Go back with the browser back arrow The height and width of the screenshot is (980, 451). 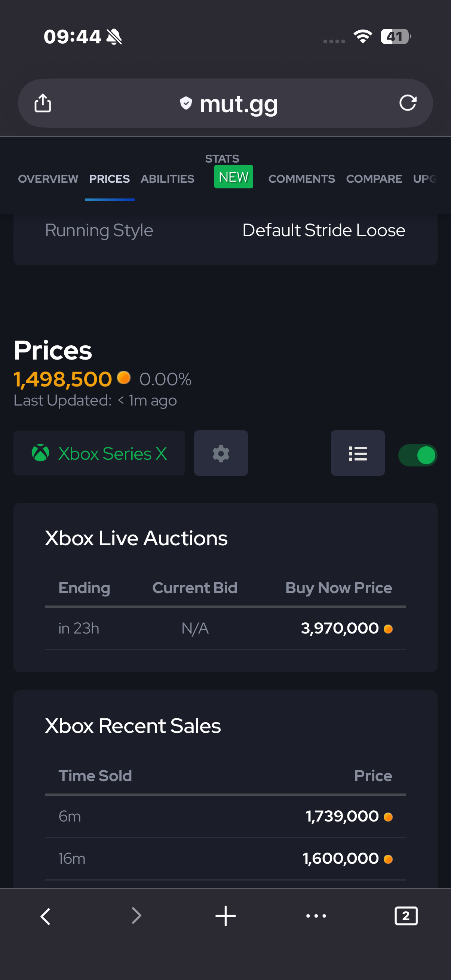(46, 916)
